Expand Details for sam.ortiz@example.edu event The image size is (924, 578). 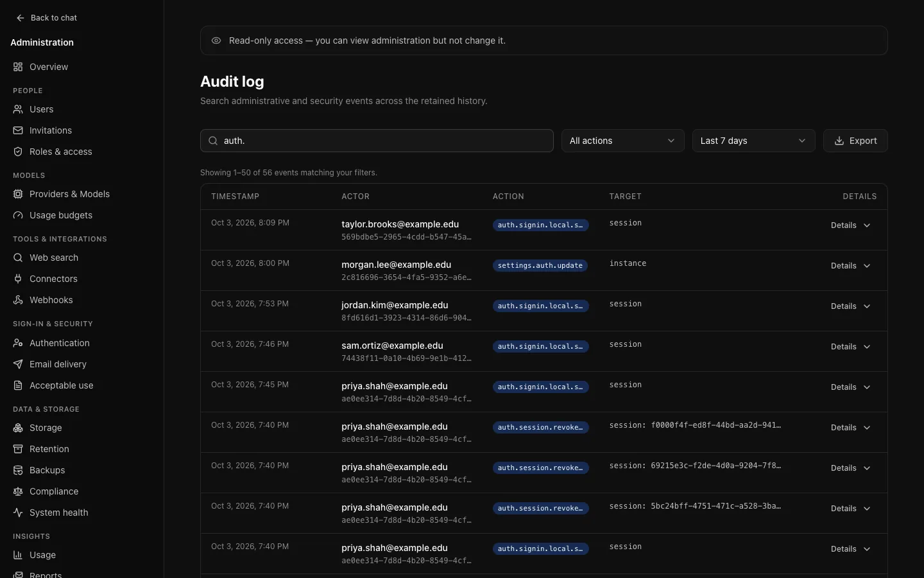click(x=850, y=347)
